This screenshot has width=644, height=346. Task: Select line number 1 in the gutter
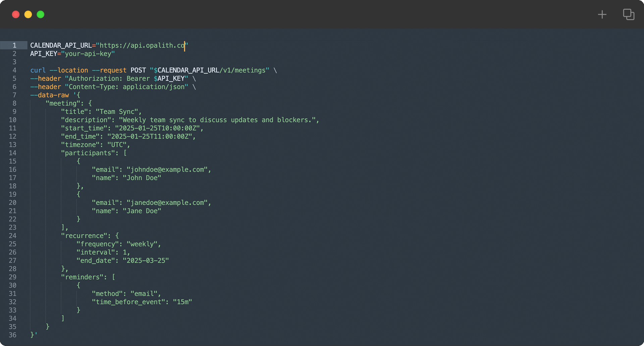[14, 45]
